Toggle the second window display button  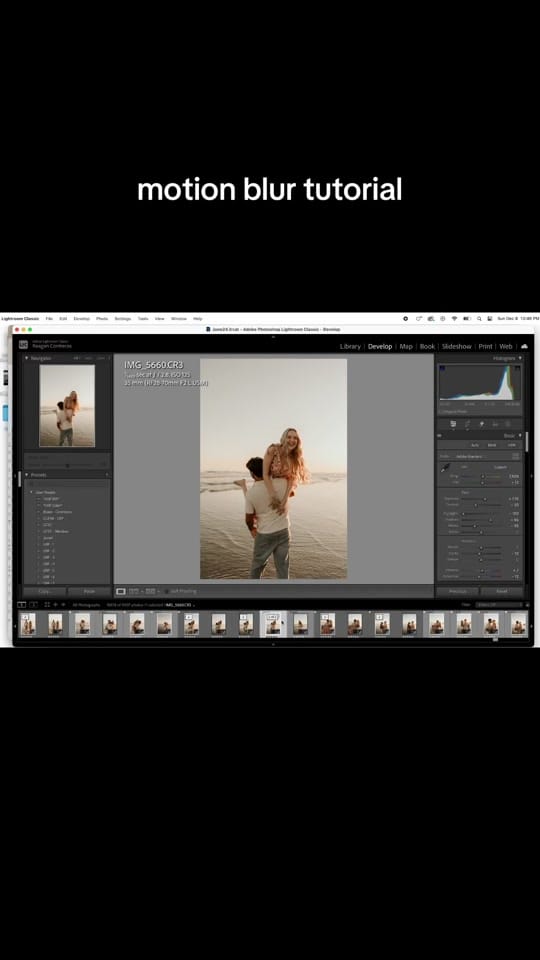tap(33, 605)
